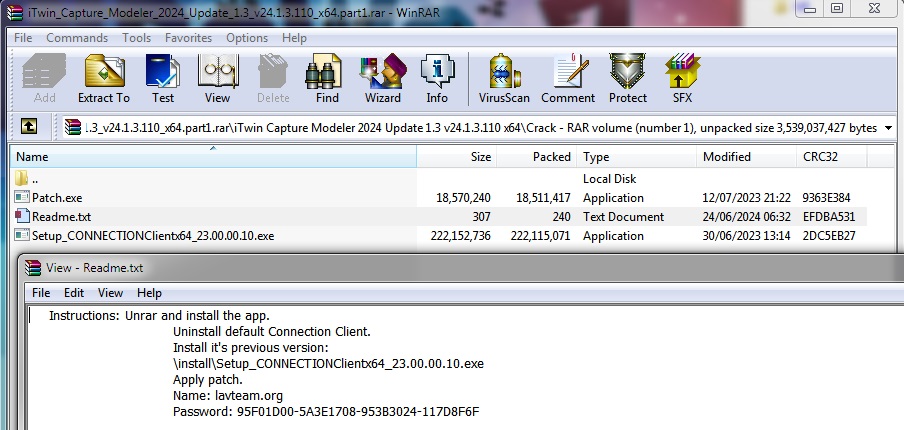Click the Setup_CONNECTIONClient exe file icon
The width and height of the screenshot is (904, 430).
click(x=22, y=236)
